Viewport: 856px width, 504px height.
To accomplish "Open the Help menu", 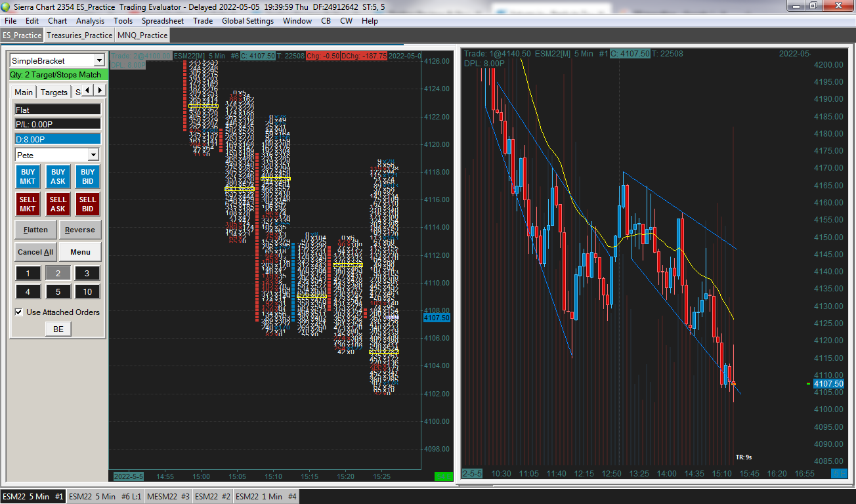I will 370,21.
